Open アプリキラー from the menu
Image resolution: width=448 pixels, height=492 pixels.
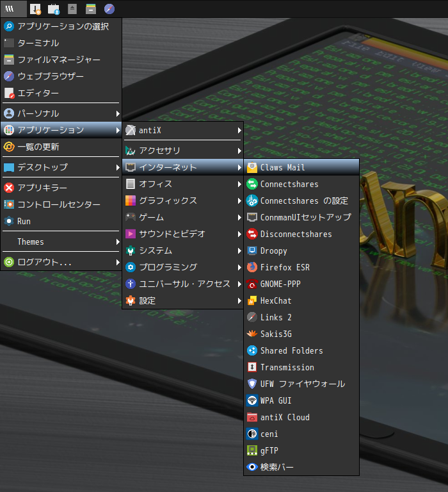coord(61,188)
